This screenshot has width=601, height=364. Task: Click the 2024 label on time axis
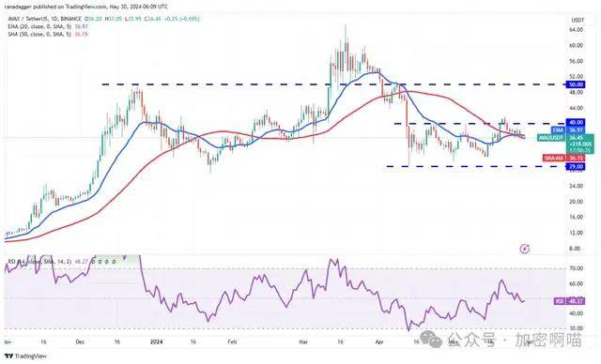coord(156,341)
